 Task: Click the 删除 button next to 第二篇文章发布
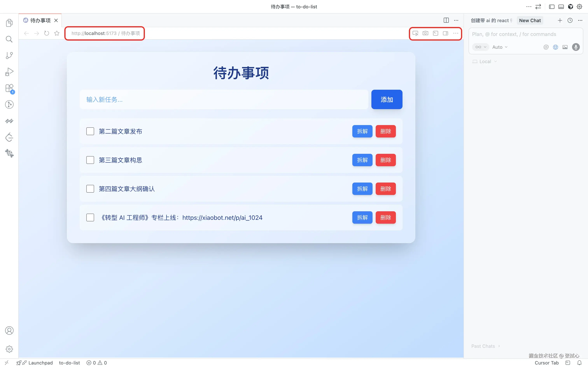(385, 131)
